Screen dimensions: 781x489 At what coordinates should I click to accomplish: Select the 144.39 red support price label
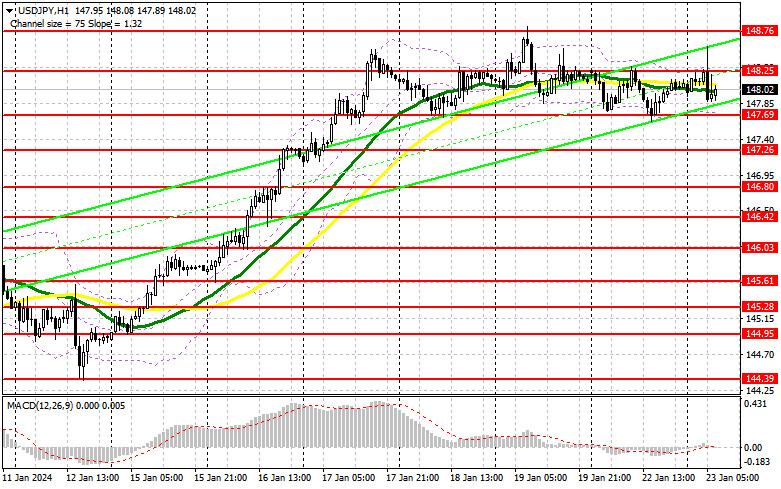[x=760, y=379]
